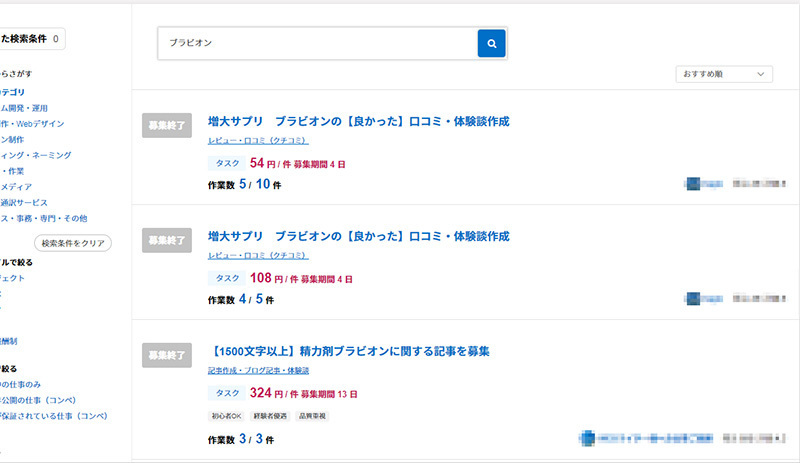The height and width of the screenshot is (463, 800).
Task: Select Webデザイン category in sidebar
Action: [32, 124]
